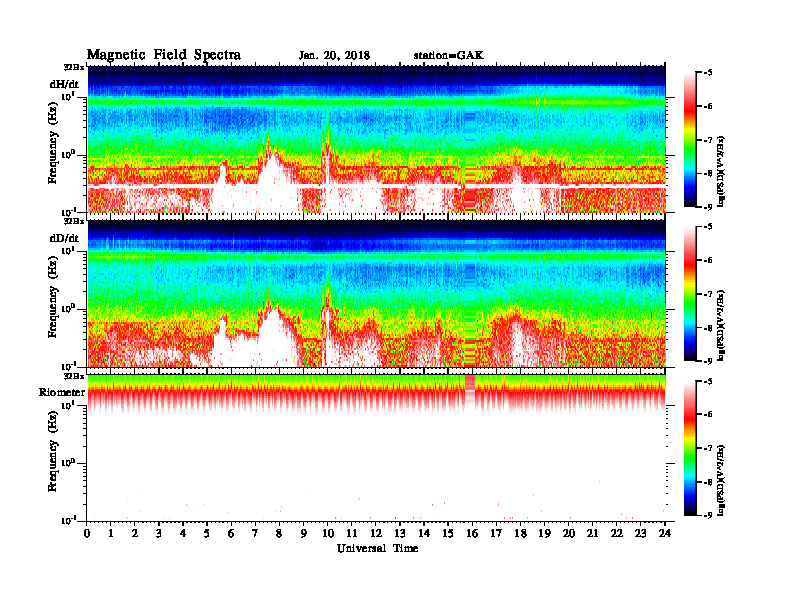The width and height of the screenshot is (792, 612).
Task: Click the "32Hz" tick of dH/dt panel
Action: (74, 67)
